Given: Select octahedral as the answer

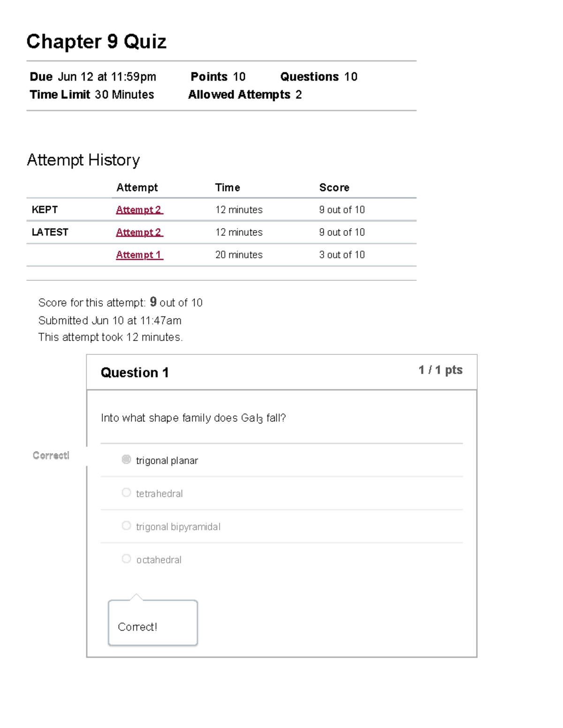Looking at the screenshot, I should point(126,558).
